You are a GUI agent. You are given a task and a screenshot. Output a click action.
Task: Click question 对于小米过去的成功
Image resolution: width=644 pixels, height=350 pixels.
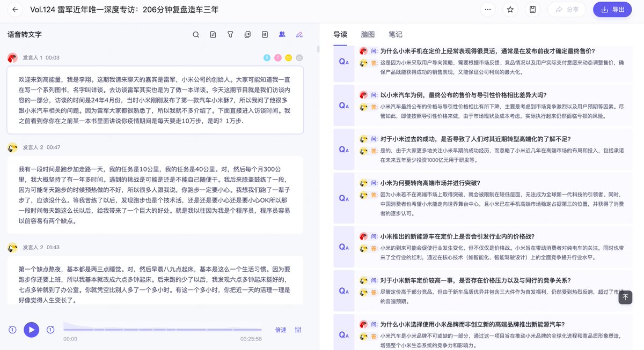pos(475,139)
